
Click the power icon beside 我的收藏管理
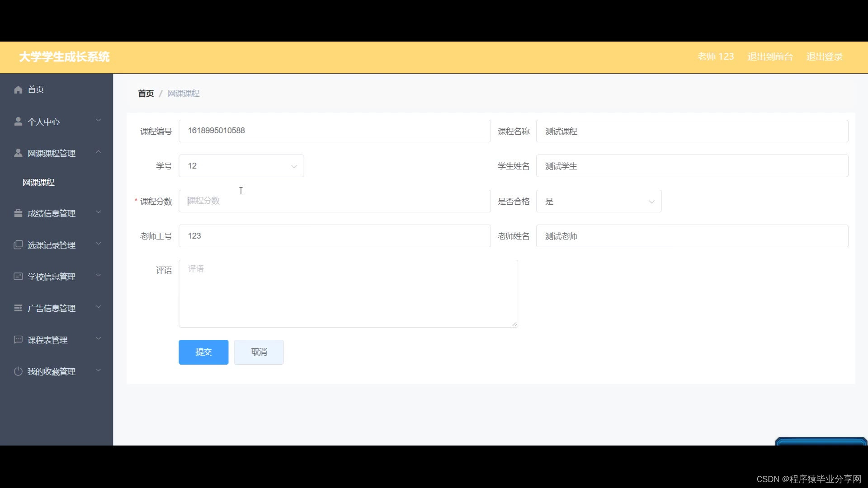(x=18, y=371)
